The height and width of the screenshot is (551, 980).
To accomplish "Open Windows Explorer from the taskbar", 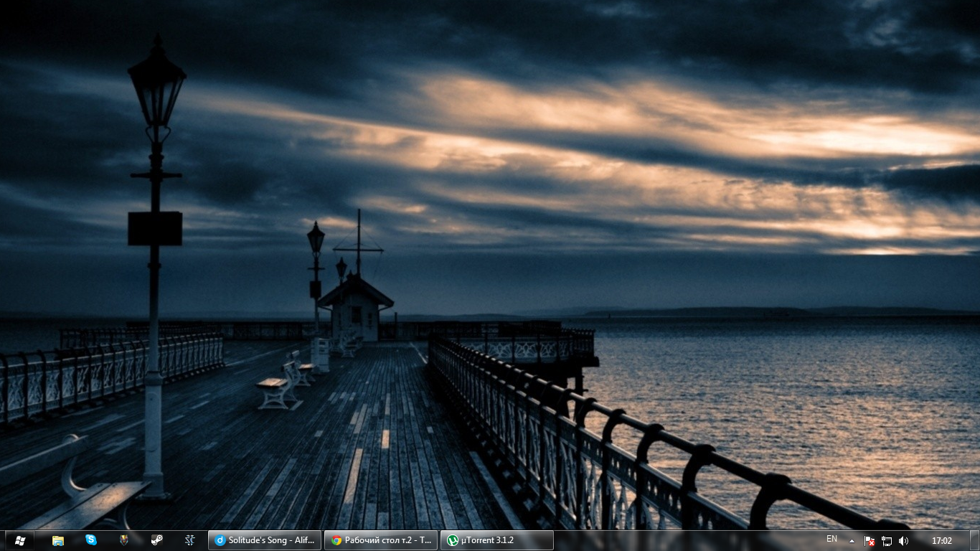I will click(57, 540).
